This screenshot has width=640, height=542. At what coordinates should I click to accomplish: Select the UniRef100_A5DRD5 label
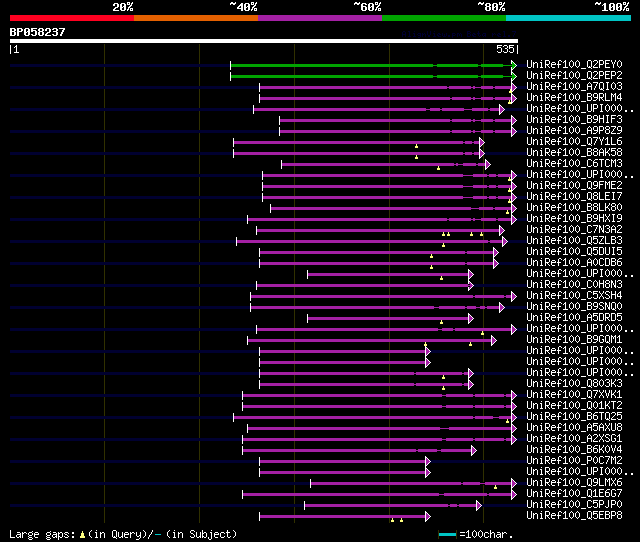574,318
